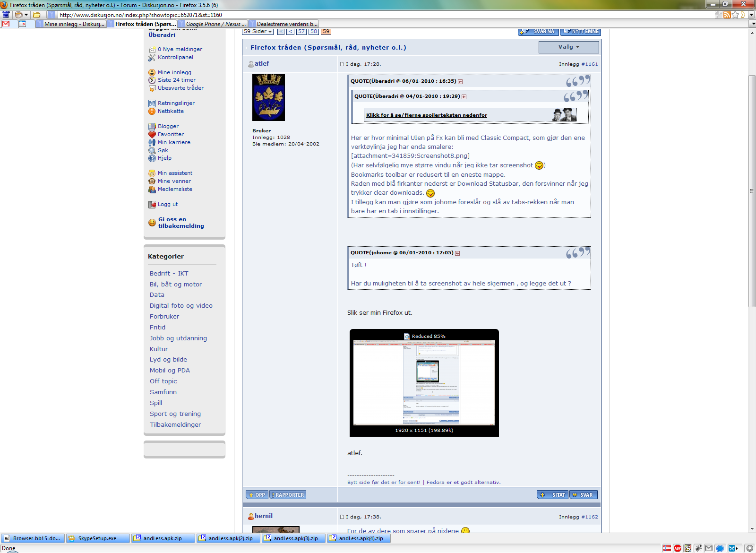Open the 0 Nye meldinger link
The width and height of the screenshot is (756, 553).
point(180,49)
